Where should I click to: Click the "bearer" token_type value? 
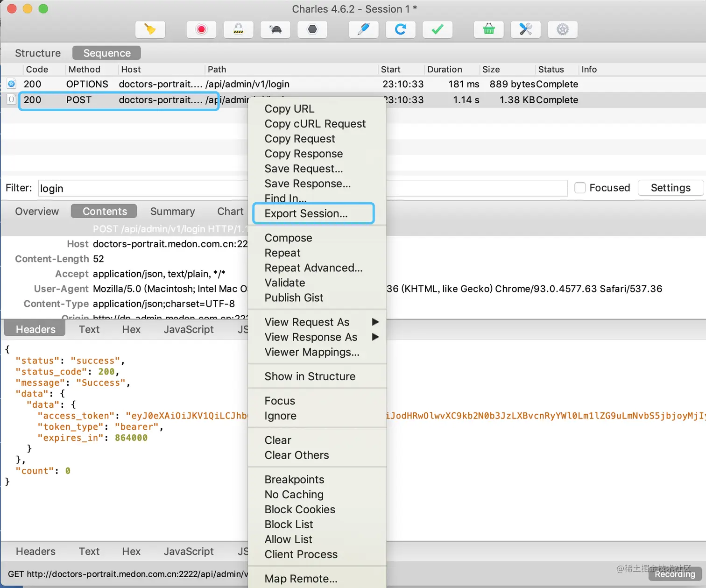(136, 427)
